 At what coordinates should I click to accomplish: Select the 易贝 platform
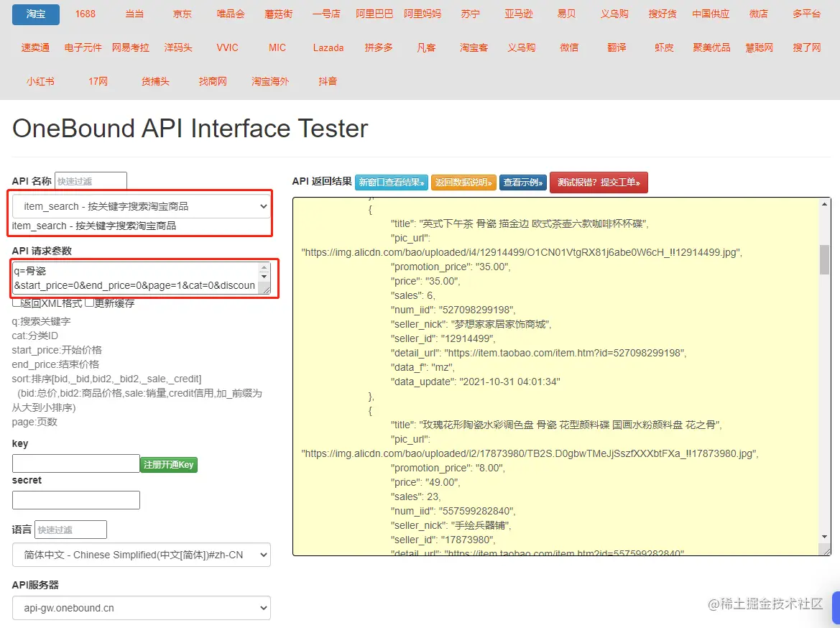pos(566,14)
